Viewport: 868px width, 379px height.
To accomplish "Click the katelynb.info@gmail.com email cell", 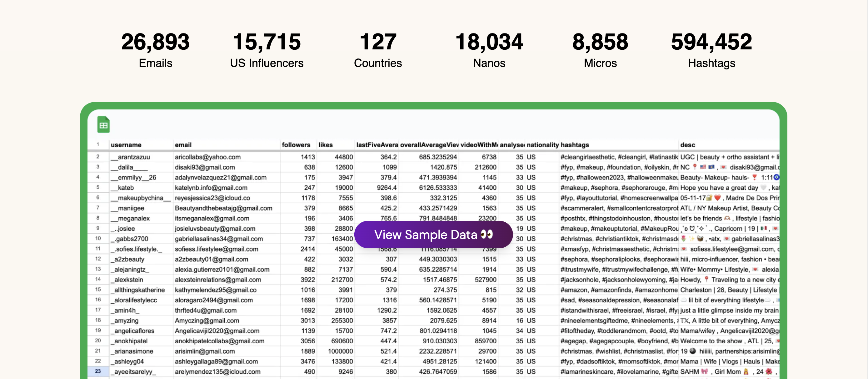I will 211,188.
